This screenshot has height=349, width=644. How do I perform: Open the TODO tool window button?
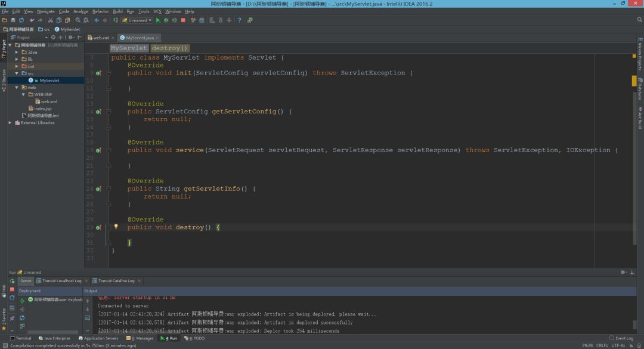click(x=194, y=338)
